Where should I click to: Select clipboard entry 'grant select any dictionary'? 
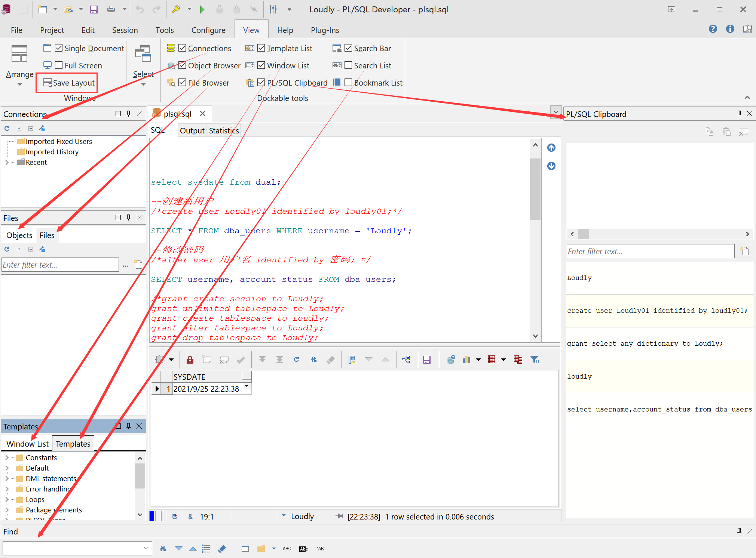click(x=659, y=343)
